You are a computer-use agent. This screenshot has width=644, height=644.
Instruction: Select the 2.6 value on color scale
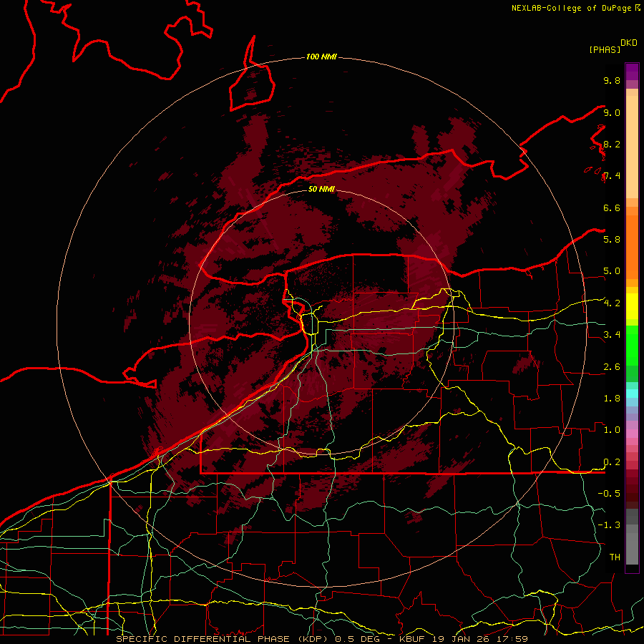click(612, 367)
